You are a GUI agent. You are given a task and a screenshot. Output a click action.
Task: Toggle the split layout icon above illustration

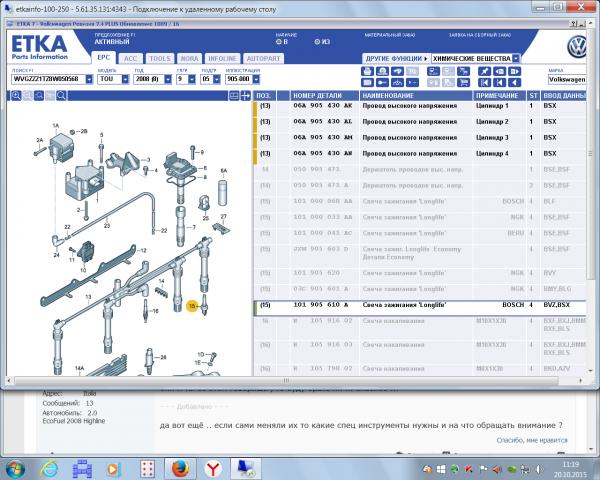point(234,96)
